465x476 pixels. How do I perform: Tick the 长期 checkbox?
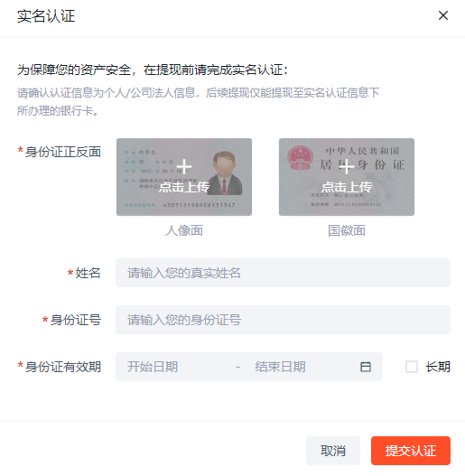tap(412, 367)
